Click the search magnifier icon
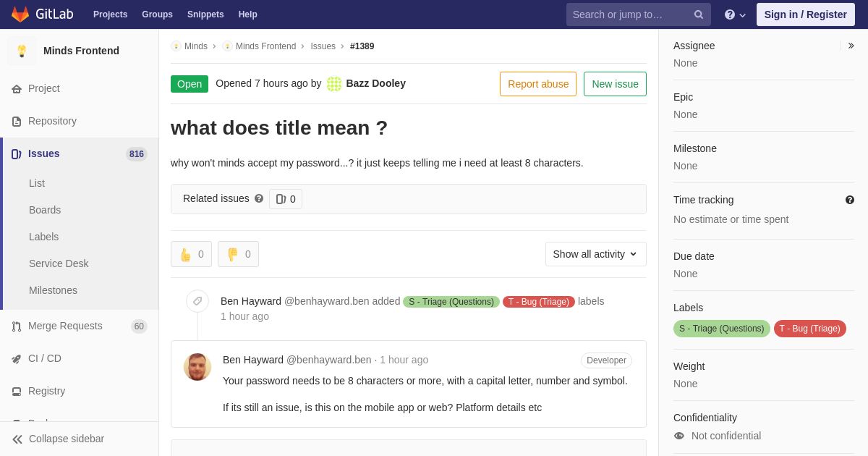Screen dimensions: 868x456 click(x=699, y=14)
